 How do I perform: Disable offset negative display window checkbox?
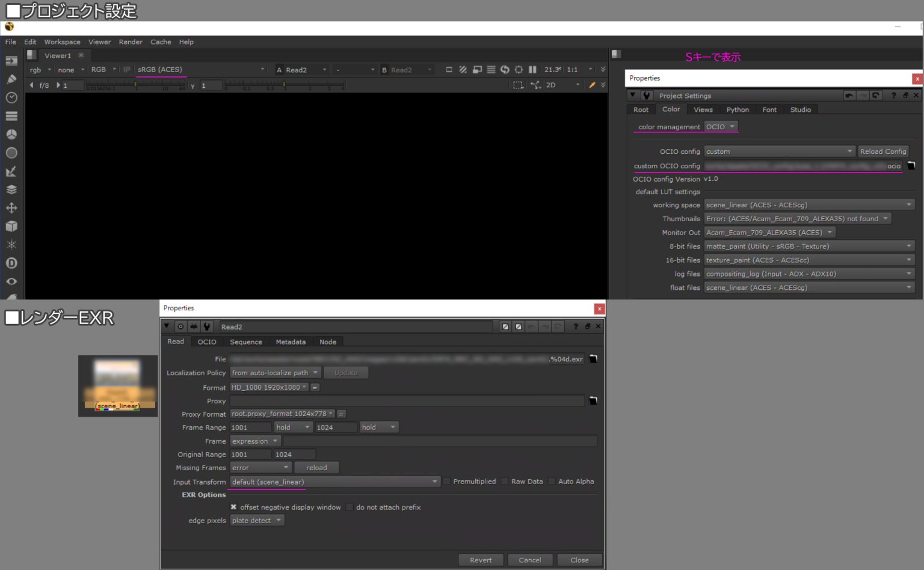(x=233, y=507)
